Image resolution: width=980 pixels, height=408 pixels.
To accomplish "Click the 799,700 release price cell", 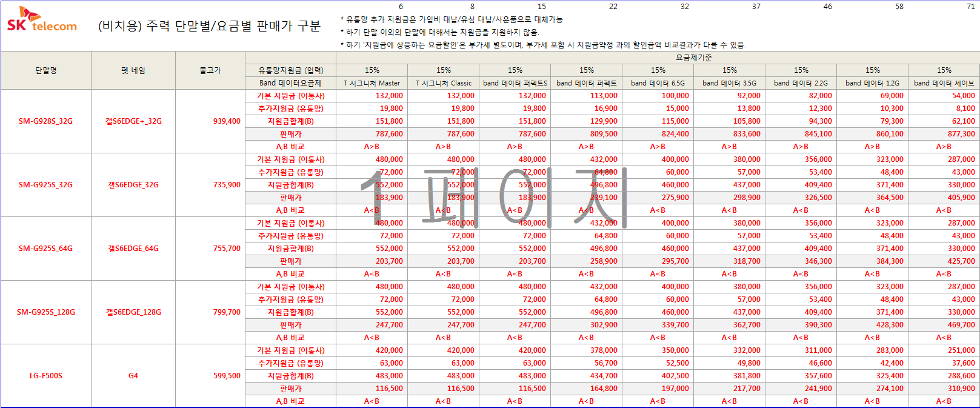I will [227, 312].
